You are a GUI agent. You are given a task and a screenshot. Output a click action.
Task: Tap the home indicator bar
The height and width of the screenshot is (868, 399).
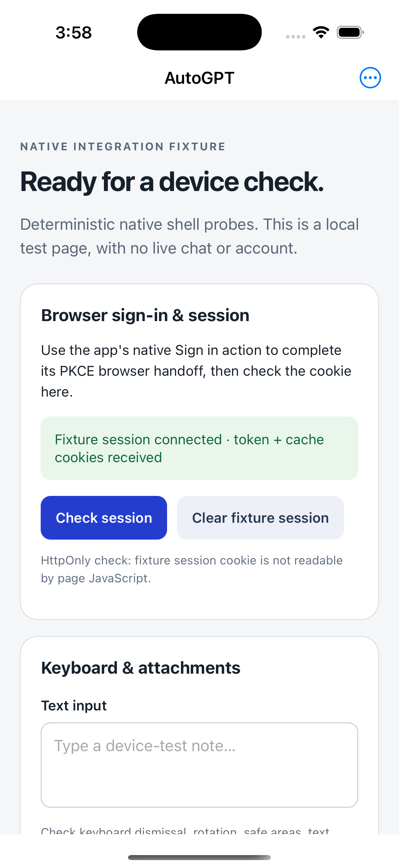pos(199,857)
